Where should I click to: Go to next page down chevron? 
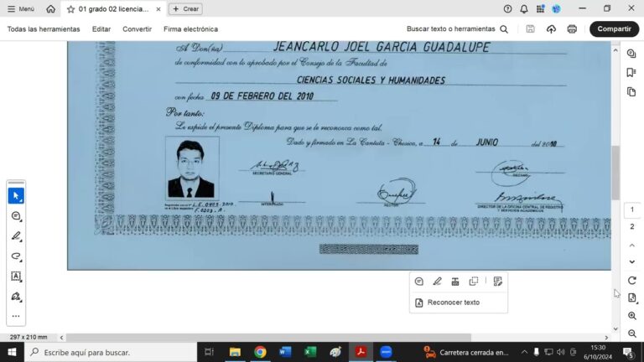(x=632, y=261)
